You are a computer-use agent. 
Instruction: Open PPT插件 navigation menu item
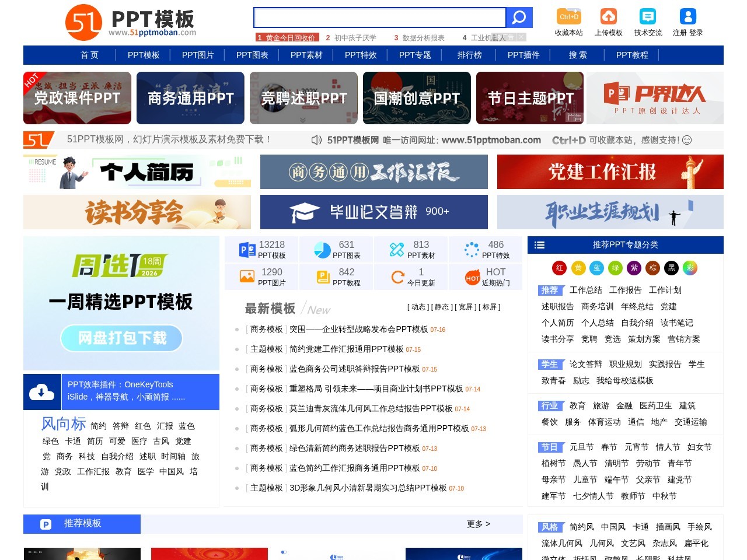523,55
